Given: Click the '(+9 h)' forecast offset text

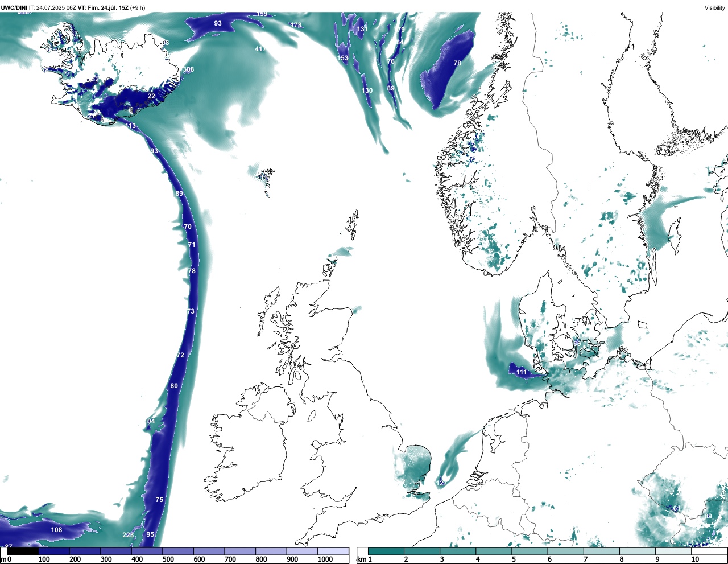Looking at the screenshot, I should (137, 7).
